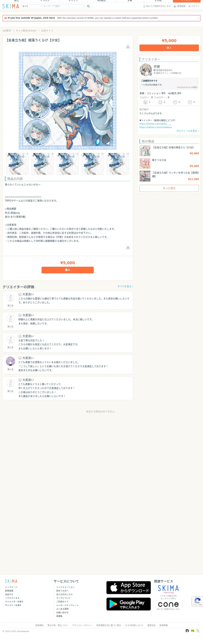Select the first preview thumbnail
Screen dimensions: 203x644
(17, 164)
